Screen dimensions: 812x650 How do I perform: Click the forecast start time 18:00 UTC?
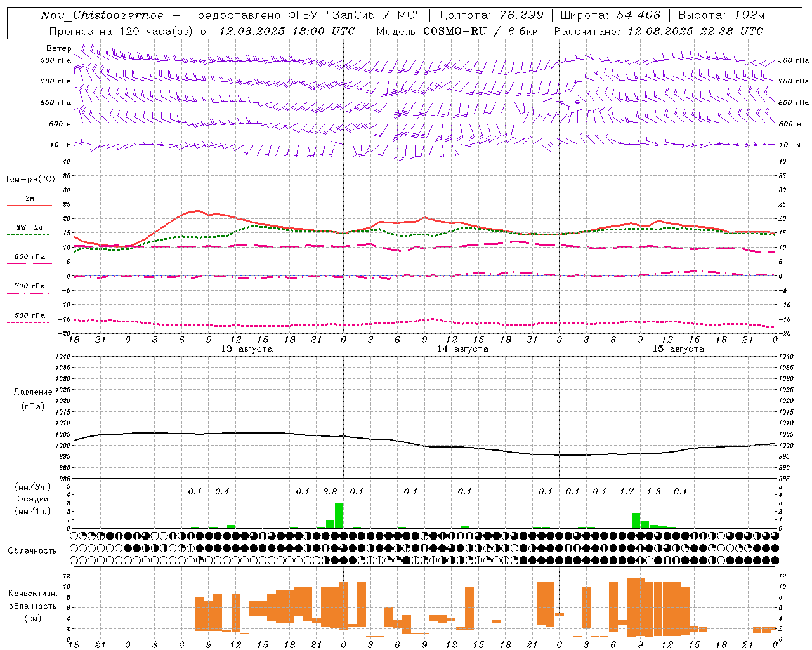click(x=324, y=31)
